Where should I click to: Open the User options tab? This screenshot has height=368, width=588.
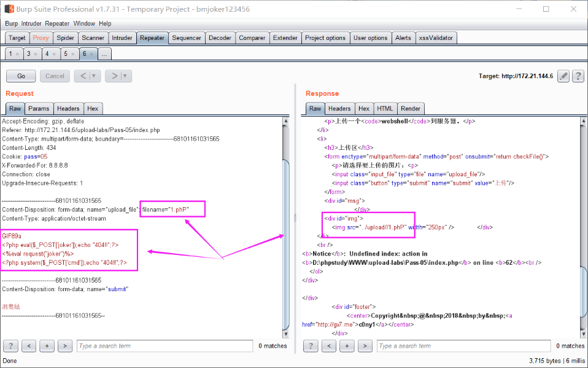370,38
